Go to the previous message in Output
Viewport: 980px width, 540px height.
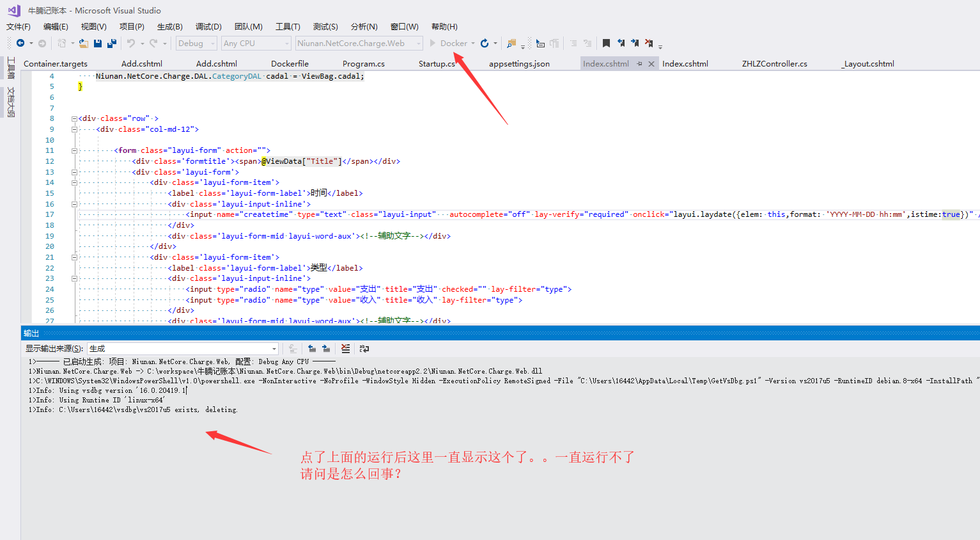pos(312,349)
